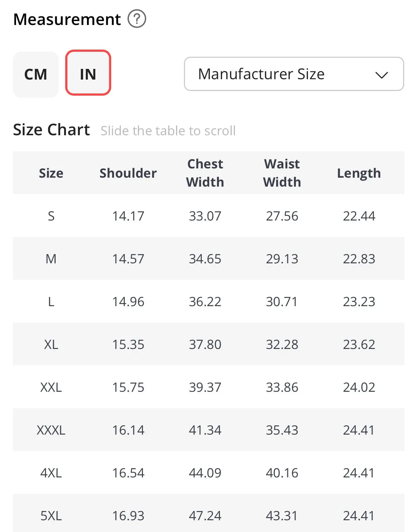Image resolution: width=417 pixels, height=532 pixels.
Task: Select the 5XL size row
Action: pos(208,513)
